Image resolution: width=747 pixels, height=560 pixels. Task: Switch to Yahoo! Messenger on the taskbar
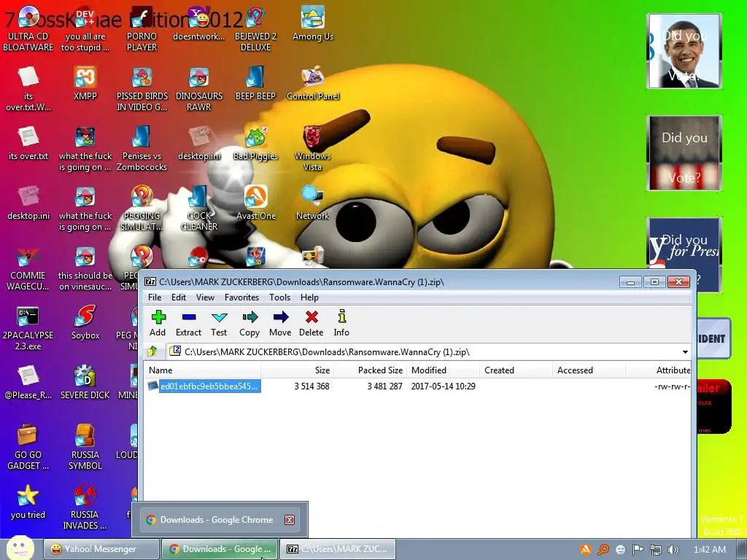click(x=101, y=549)
